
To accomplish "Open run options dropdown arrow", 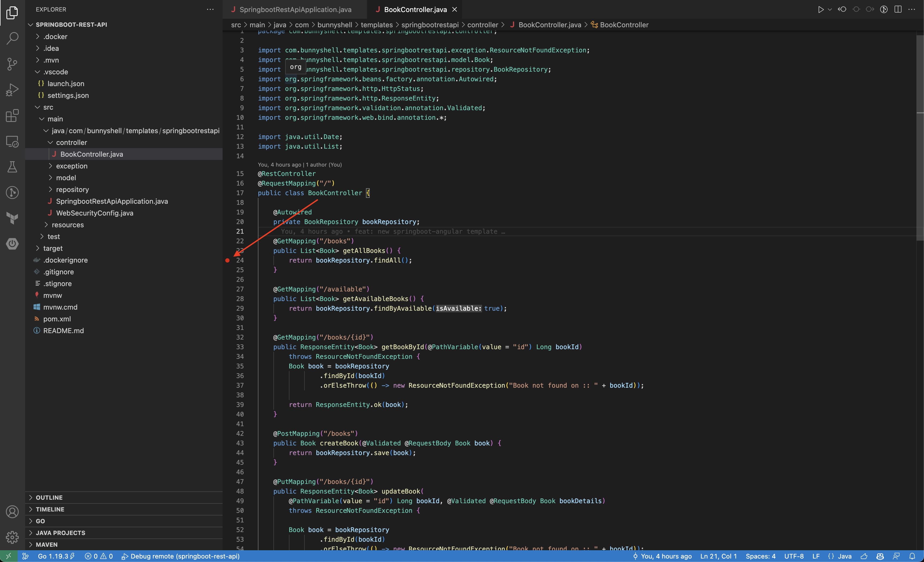I will click(x=830, y=9).
